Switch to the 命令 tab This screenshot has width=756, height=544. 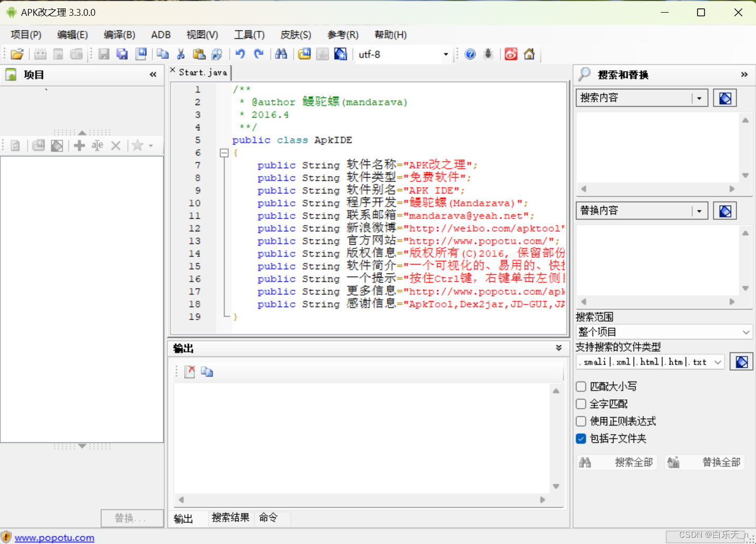coord(268,518)
